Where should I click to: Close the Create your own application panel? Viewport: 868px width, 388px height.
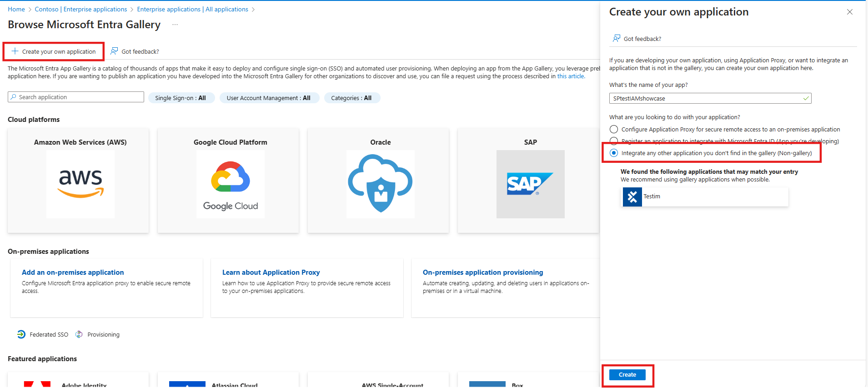tap(850, 12)
